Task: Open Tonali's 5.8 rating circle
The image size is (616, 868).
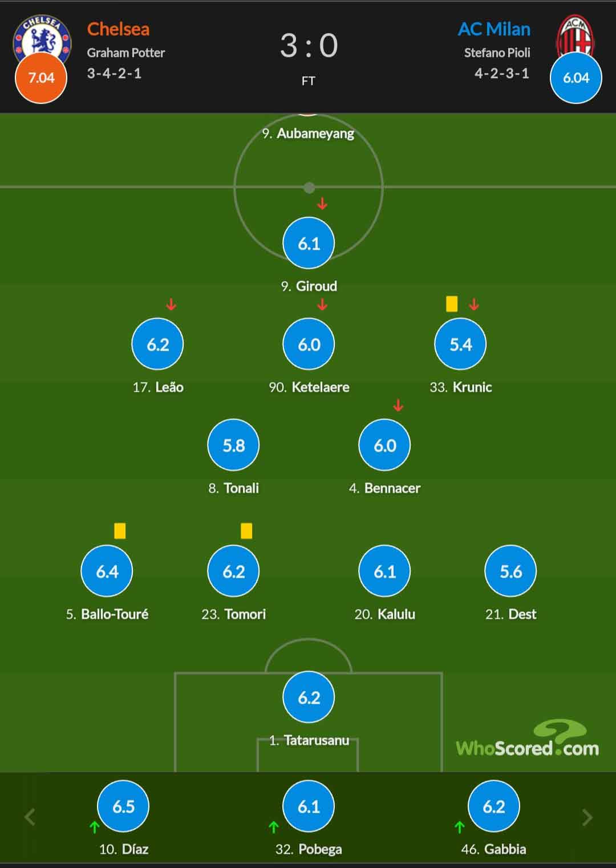Action: pyautogui.click(x=233, y=445)
